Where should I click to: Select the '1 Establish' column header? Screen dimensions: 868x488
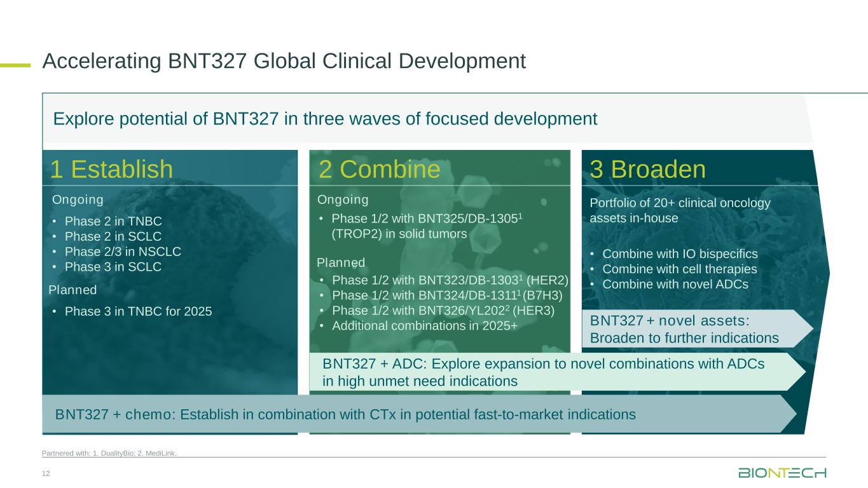coord(111,169)
